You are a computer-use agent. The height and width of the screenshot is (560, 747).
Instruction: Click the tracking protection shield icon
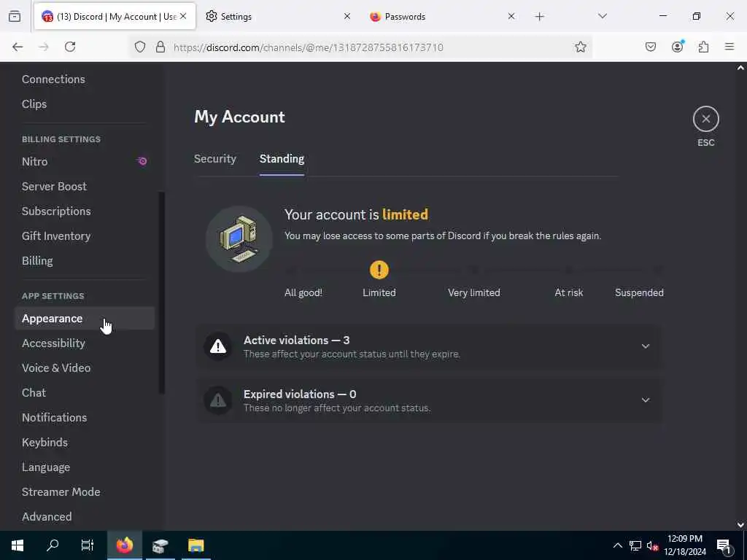click(x=139, y=47)
